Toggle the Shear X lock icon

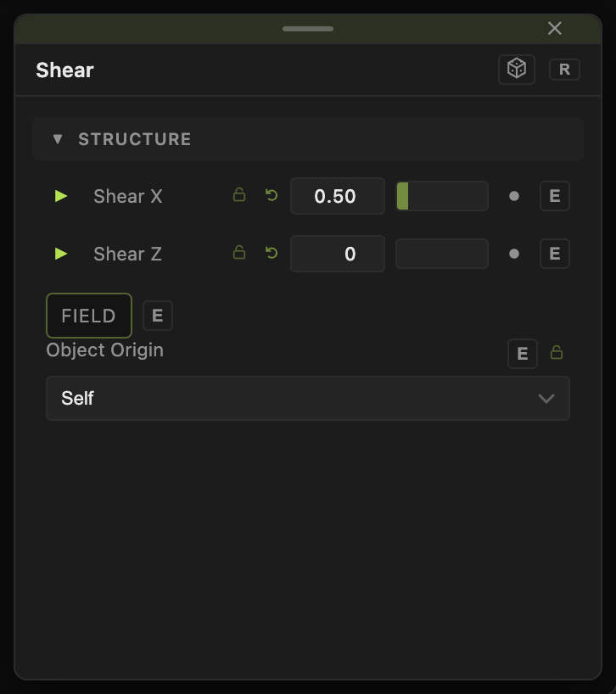(239, 195)
